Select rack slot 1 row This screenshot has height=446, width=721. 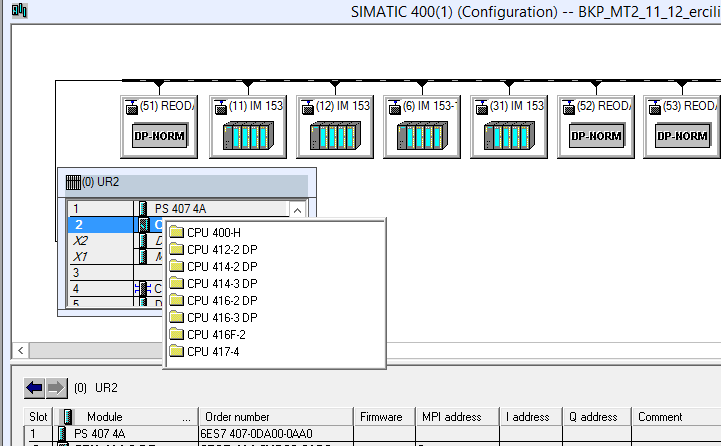[178, 209]
